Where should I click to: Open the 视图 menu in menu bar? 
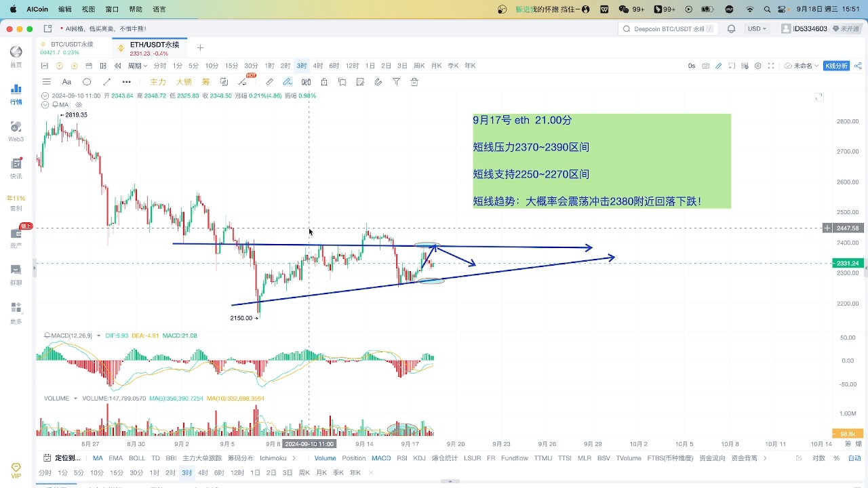click(88, 9)
